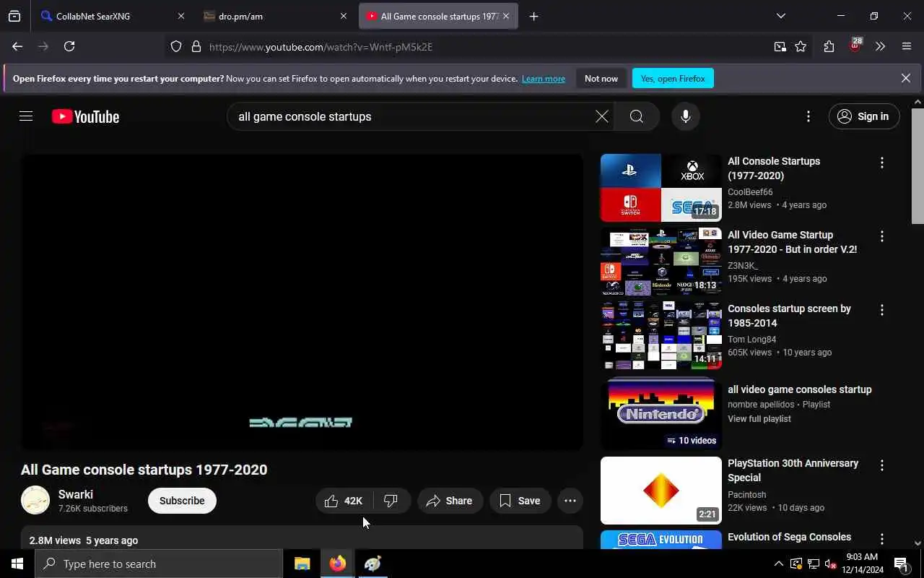This screenshot has height=578, width=924.
Task: Submit search with magnifier button
Action: pyautogui.click(x=637, y=116)
